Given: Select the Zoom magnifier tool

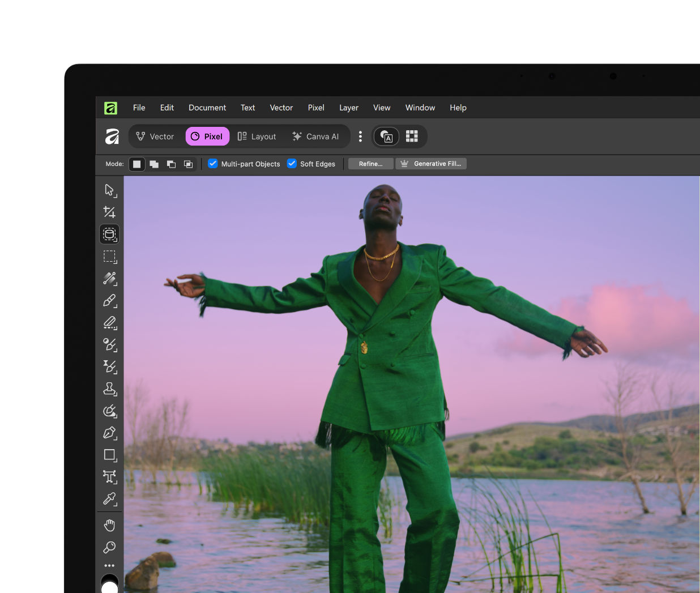Looking at the screenshot, I should (x=109, y=548).
